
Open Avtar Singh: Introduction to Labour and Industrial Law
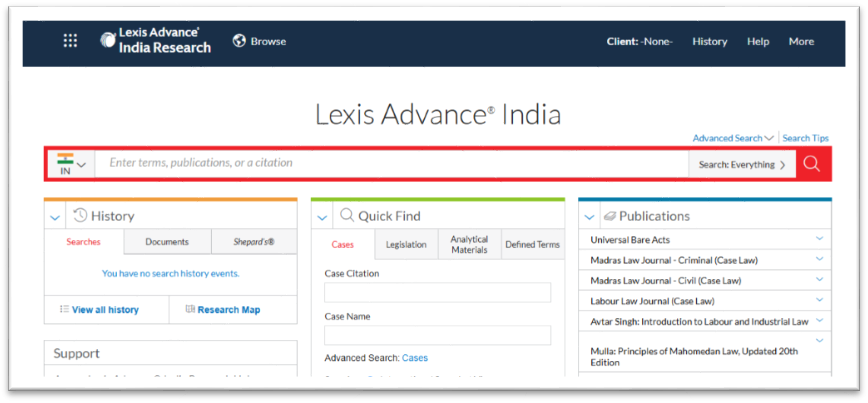[x=699, y=322]
